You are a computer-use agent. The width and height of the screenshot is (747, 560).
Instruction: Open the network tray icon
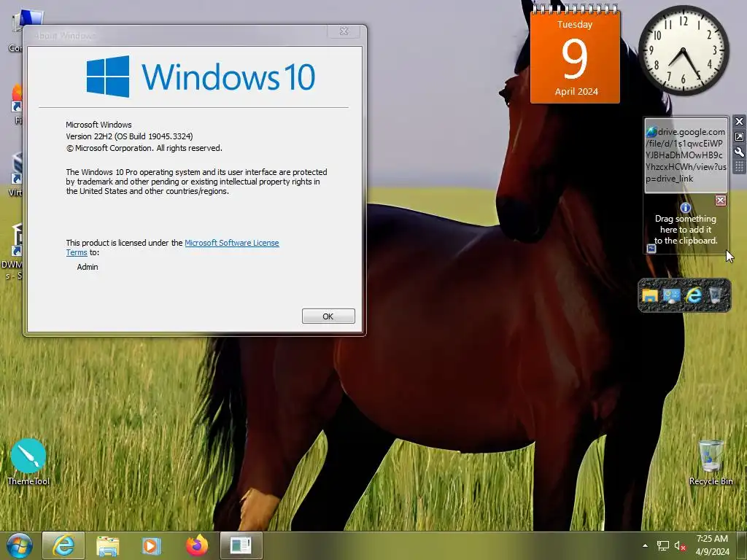[x=662, y=545]
